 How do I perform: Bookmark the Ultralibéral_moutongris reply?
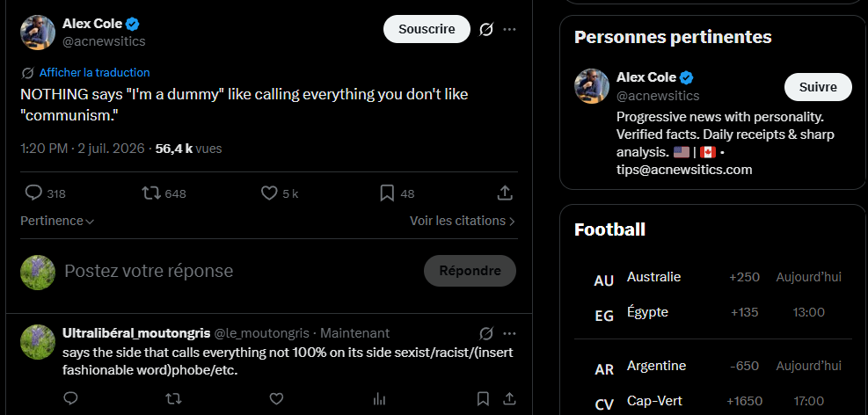click(x=483, y=398)
